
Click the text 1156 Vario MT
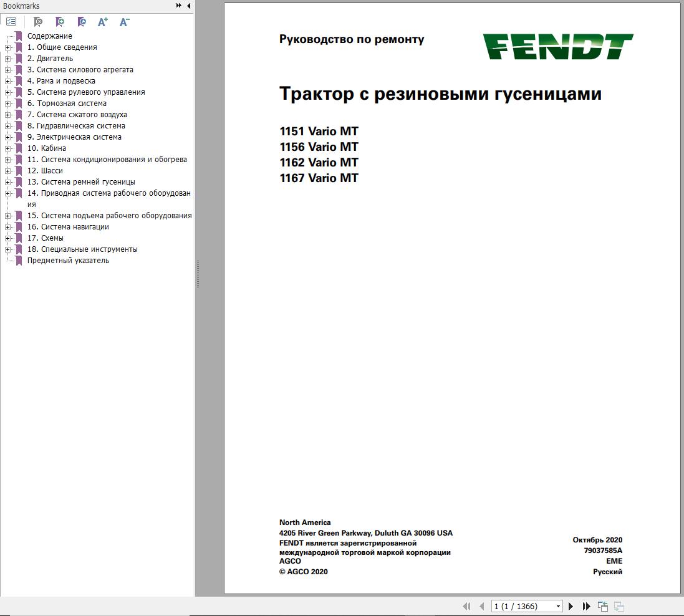click(319, 147)
